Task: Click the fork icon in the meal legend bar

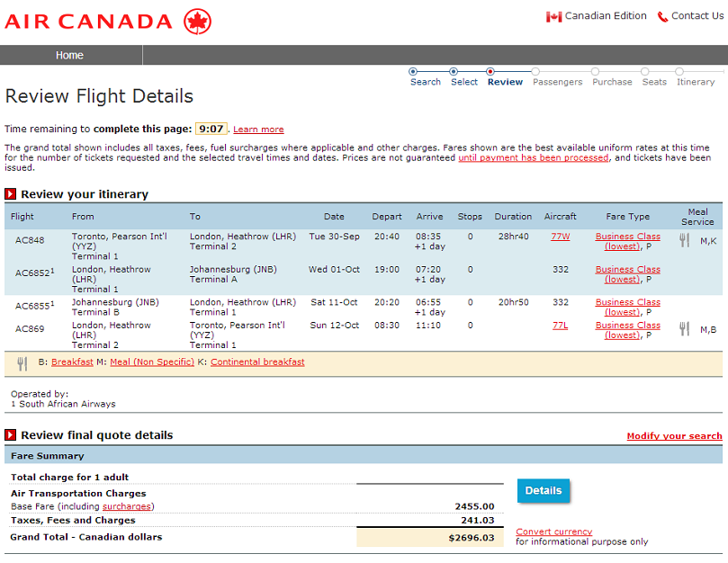Action: point(22,364)
